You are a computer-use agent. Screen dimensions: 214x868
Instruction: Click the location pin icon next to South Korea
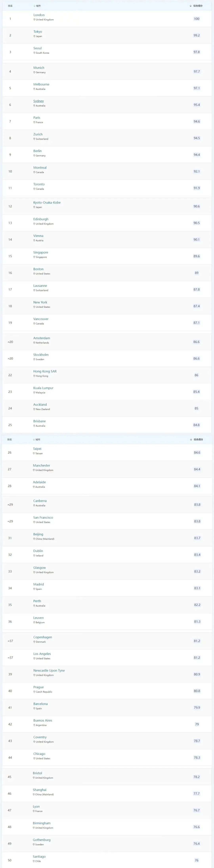pos(34,53)
